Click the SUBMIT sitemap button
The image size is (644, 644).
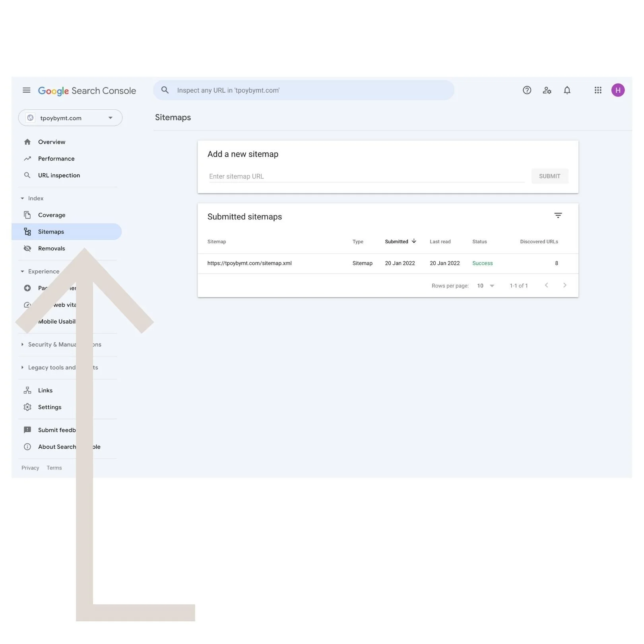point(550,176)
